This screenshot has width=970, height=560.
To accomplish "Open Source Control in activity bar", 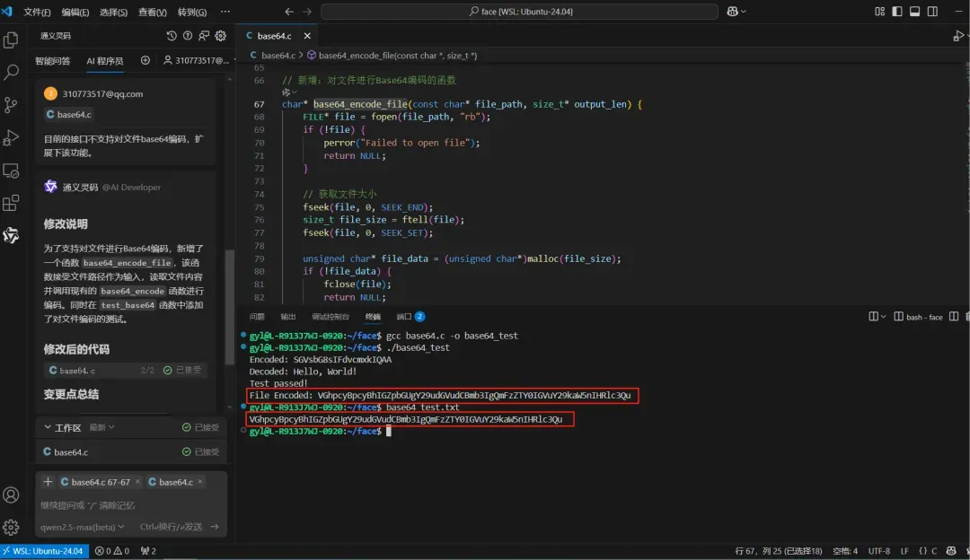I will (12, 105).
